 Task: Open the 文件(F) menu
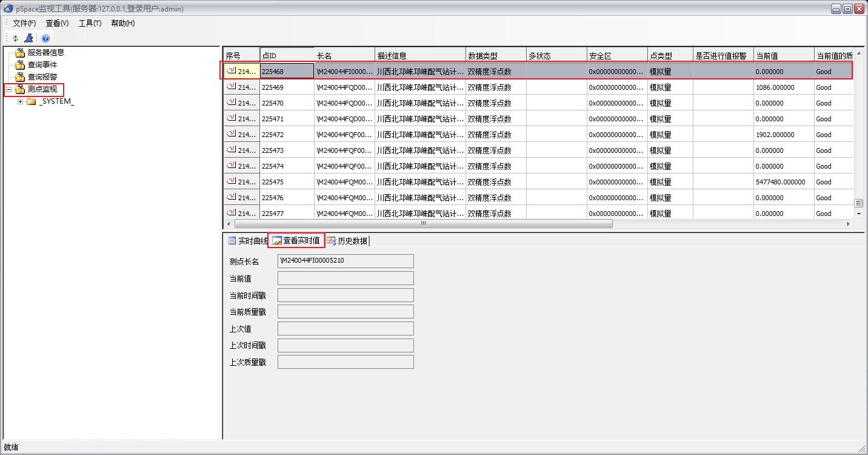pyautogui.click(x=24, y=23)
